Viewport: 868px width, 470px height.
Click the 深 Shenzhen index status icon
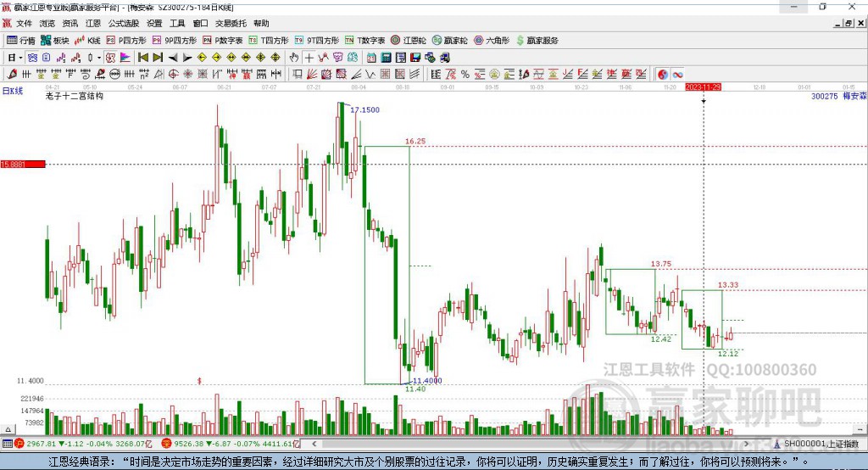point(167,444)
